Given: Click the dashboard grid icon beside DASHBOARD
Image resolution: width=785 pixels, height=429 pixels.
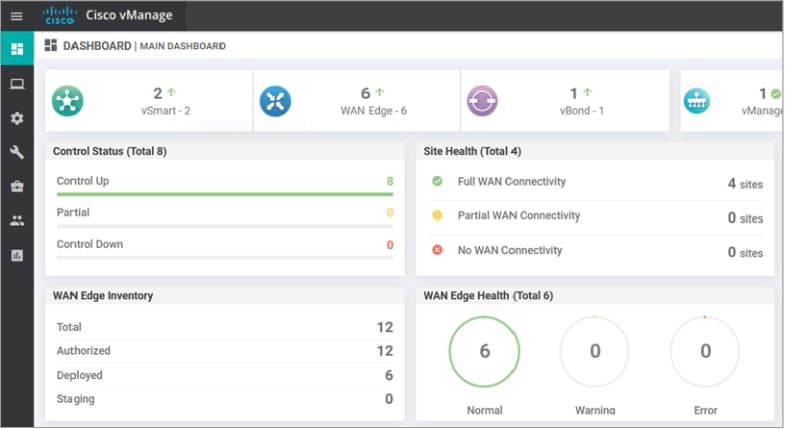Looking at the screenshot, I should pos(51,46).
